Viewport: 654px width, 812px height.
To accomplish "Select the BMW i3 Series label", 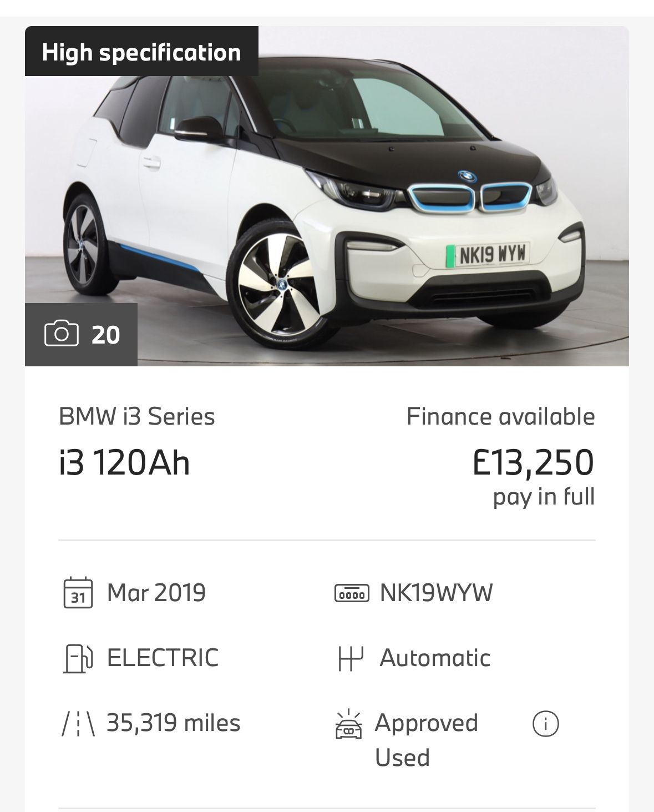I will coord(137,417).
